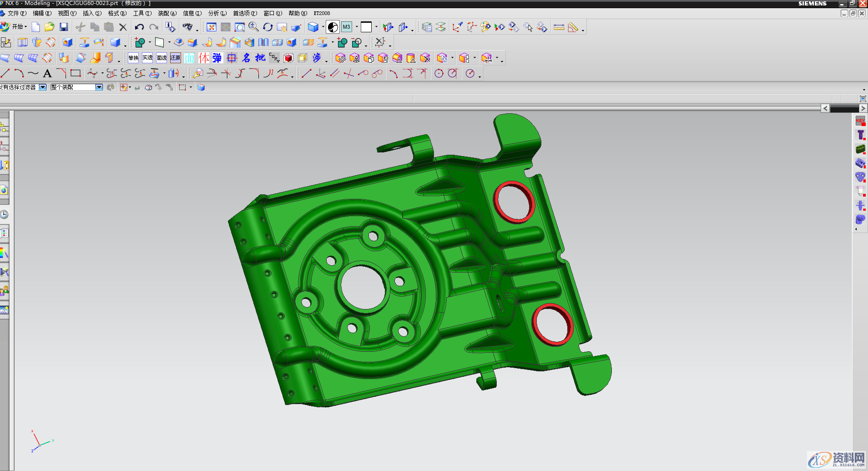
Task: Click the Measure distance ruler icon
Action: pyautogui.click(x=559, y=27)
